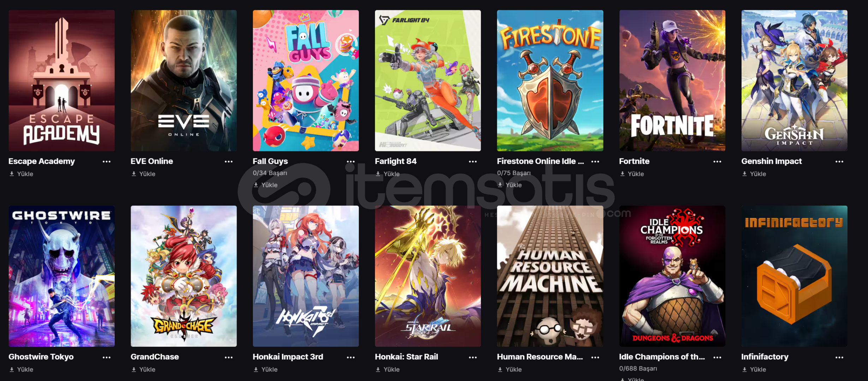Open the Human Resource Machine cover image
Viewport: 868px width, 381px height.
(x=550, y=276)
